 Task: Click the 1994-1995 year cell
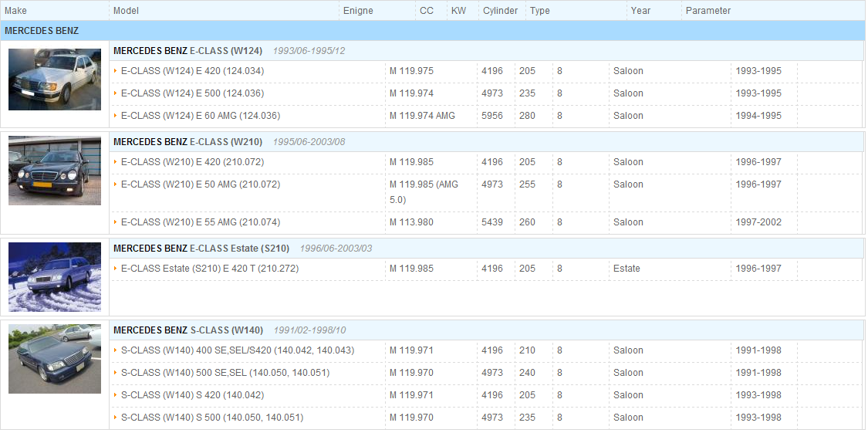758,116
